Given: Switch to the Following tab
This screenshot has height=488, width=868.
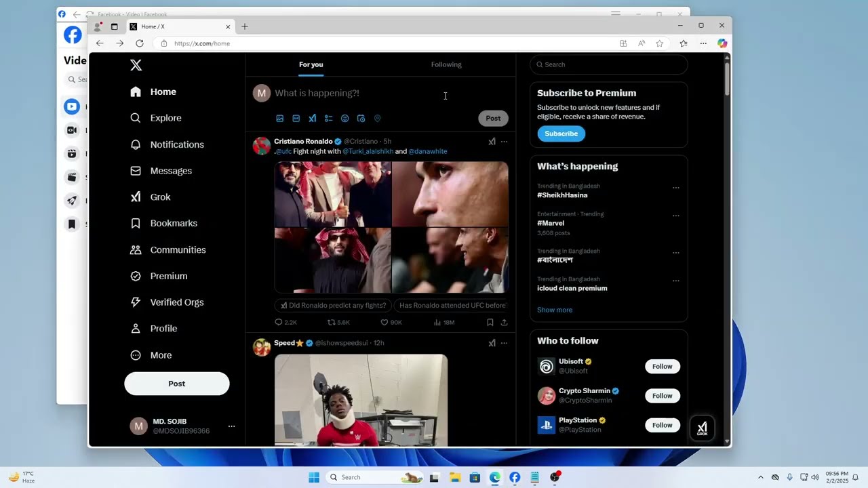Looking at the screenshot, I should [446, 64].
